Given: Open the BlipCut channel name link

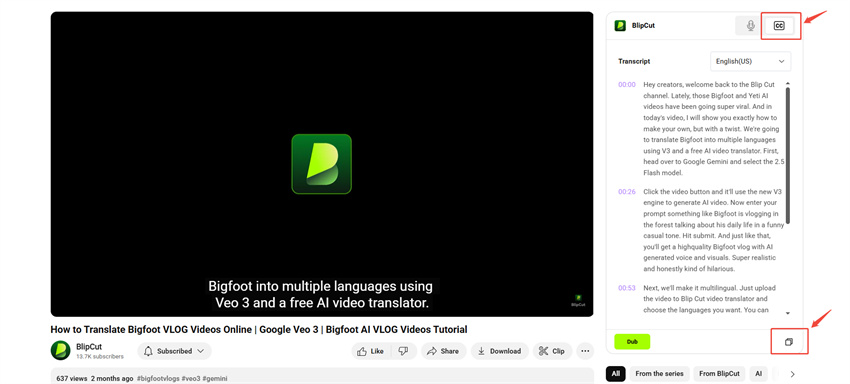Looking at the screenshot, I should (x=89, y=347).
